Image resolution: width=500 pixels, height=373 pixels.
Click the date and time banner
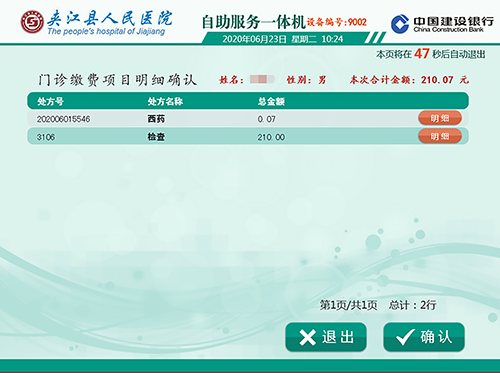tap(283, 39)
